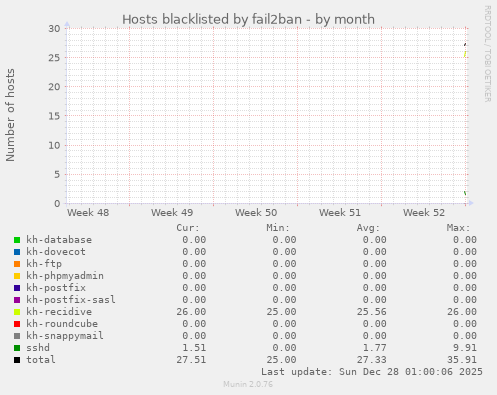Click the kh-postfix-sasl purple swatch
The height and width of the screenshot is (395, 497).
(17, 300)
